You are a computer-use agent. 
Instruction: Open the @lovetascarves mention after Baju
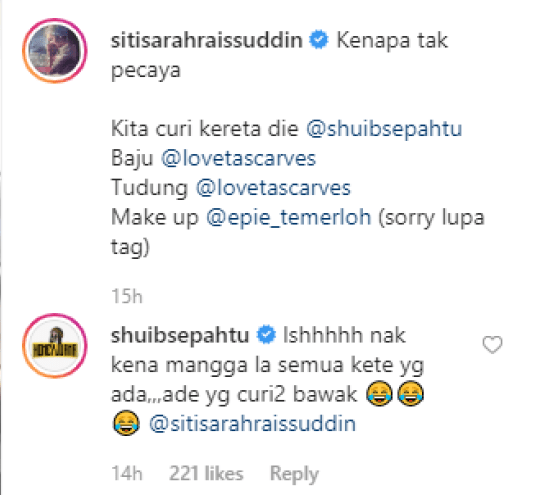[x=238, y=159]
